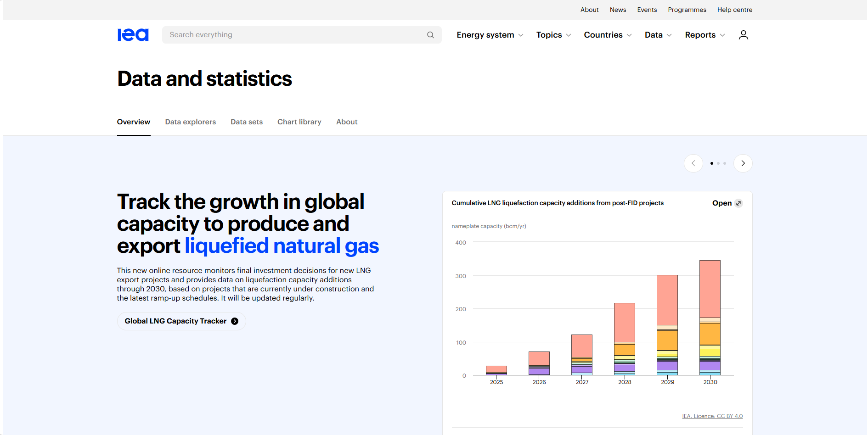868x435 pixels.
Task: Click the liquefied natural gas highlighted text
Action: click(282, 245)
